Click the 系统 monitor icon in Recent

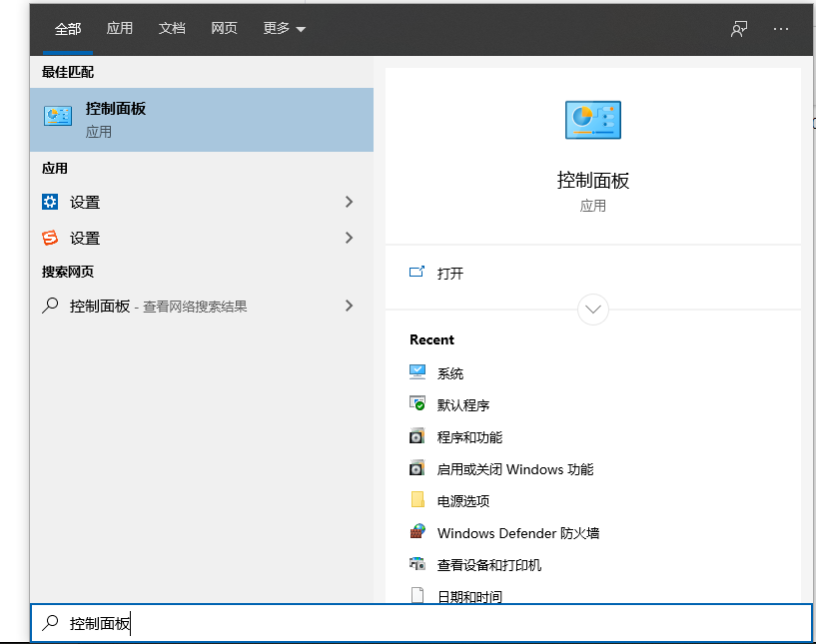[x=417, y=372]
